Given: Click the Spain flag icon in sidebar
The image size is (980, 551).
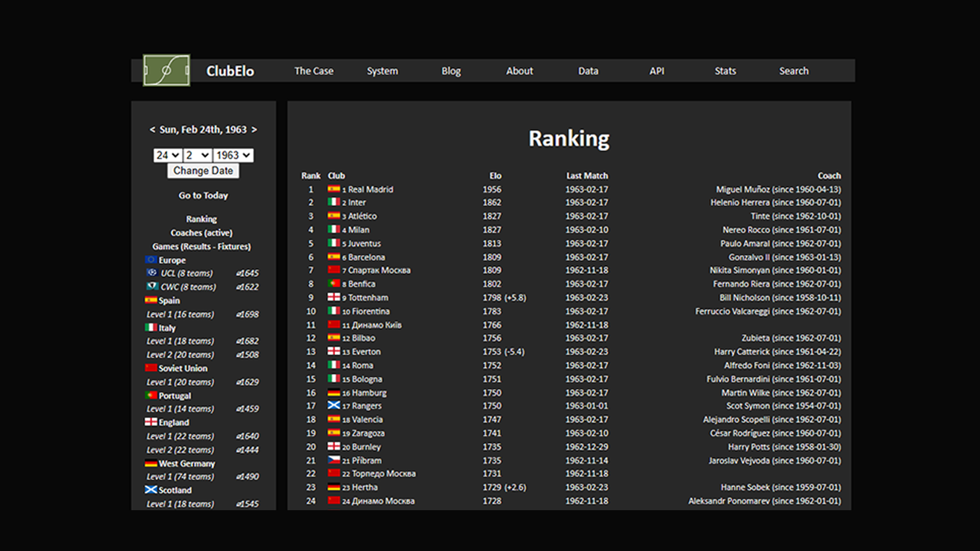Looking at the screenshot, I should click(x=151, y=300).
